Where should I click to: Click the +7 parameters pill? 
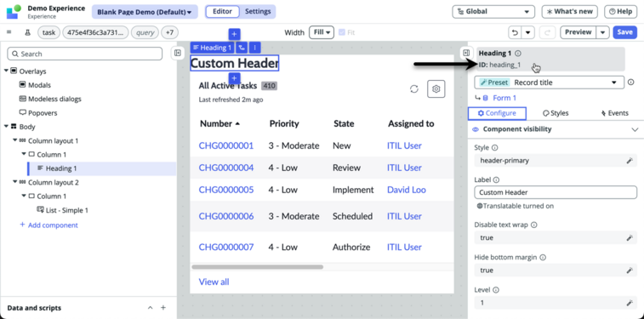point(169,32)
